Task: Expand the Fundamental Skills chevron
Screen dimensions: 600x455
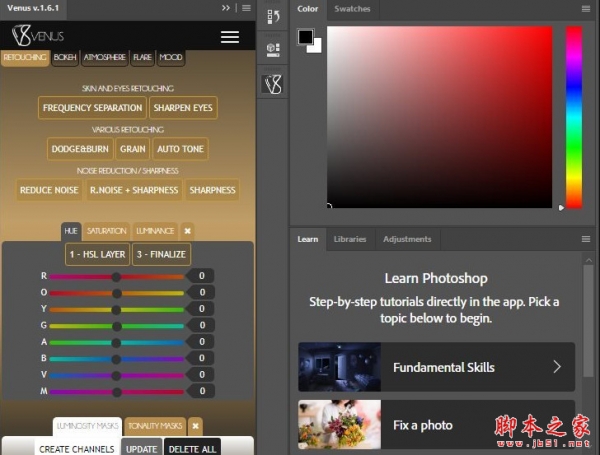Action: tap(557, 367)
